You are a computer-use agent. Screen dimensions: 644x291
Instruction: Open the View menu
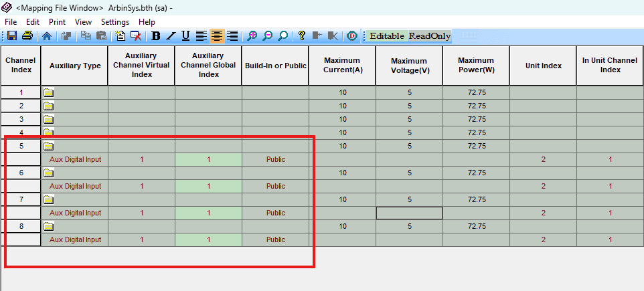[x=84, y=22]
